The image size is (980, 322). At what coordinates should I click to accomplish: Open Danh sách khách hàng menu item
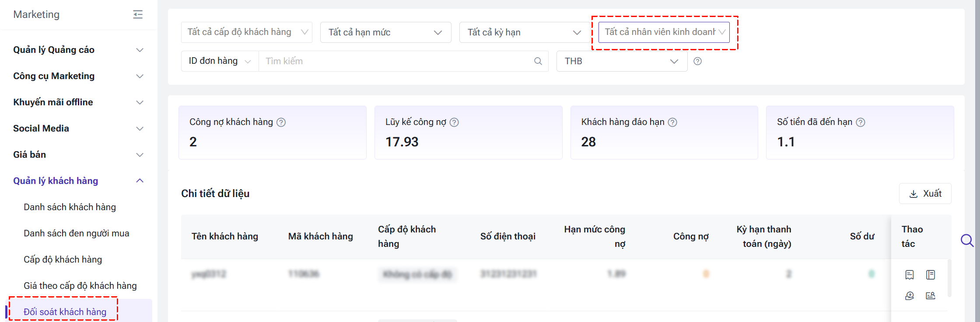pos(70,207)
